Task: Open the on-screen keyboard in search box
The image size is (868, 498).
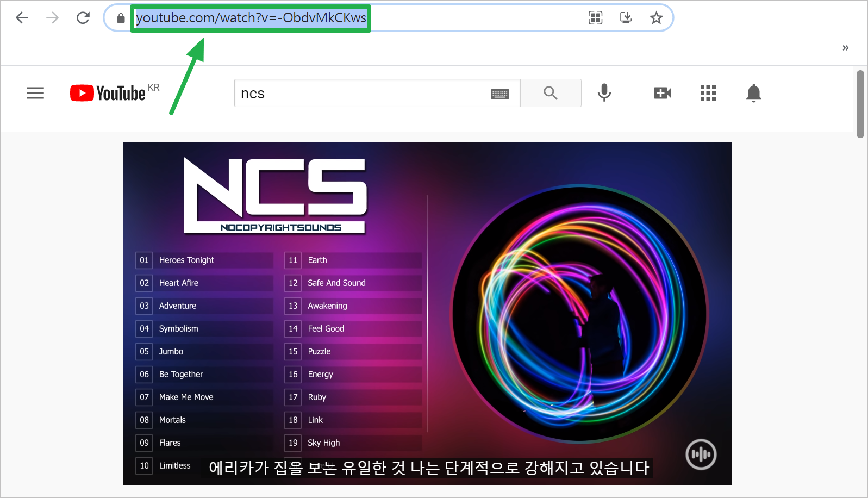Action: [x=499, y=94]
